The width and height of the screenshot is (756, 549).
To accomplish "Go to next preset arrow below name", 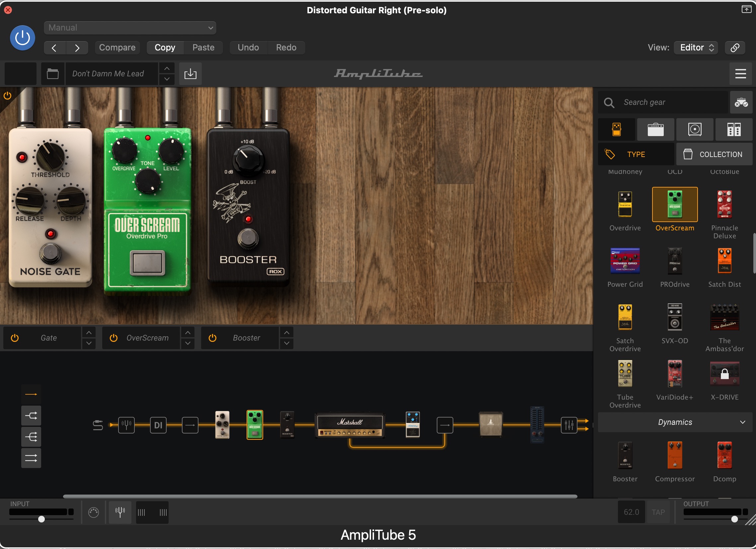I will click(x=167, y=79).
